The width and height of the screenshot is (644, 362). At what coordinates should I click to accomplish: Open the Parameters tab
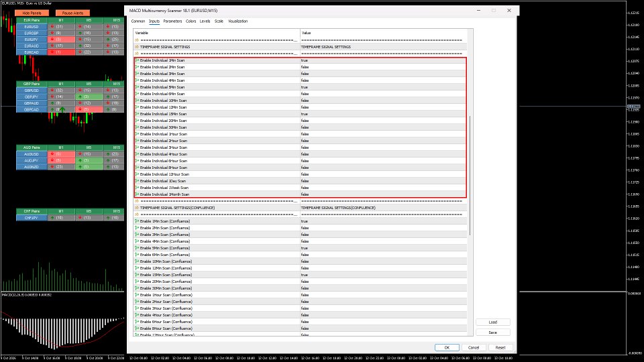tap(172, 21)
